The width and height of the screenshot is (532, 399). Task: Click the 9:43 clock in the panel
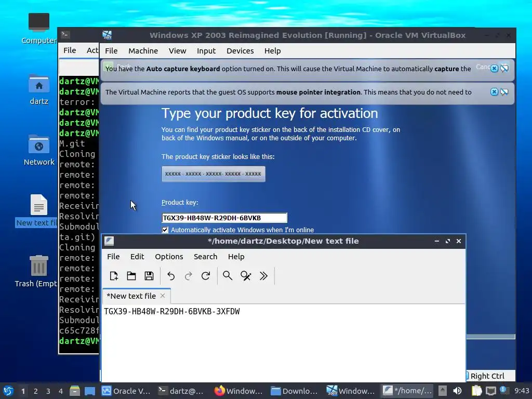click(x=522, y=391)
